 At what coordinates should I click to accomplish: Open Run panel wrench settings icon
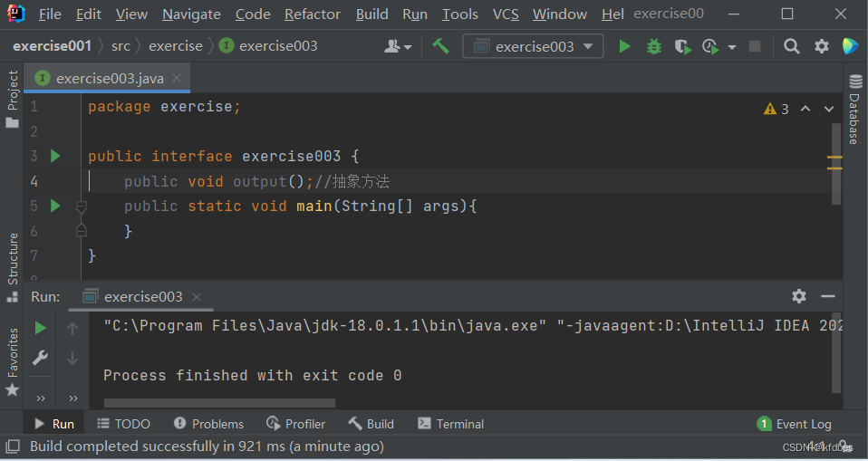click(x=40, y=359)
